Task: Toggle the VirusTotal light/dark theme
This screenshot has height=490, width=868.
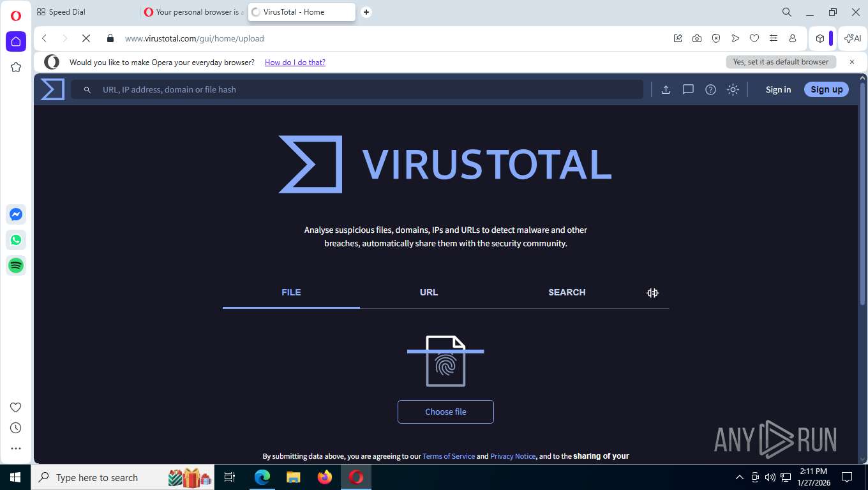Action: click(733, 89)
